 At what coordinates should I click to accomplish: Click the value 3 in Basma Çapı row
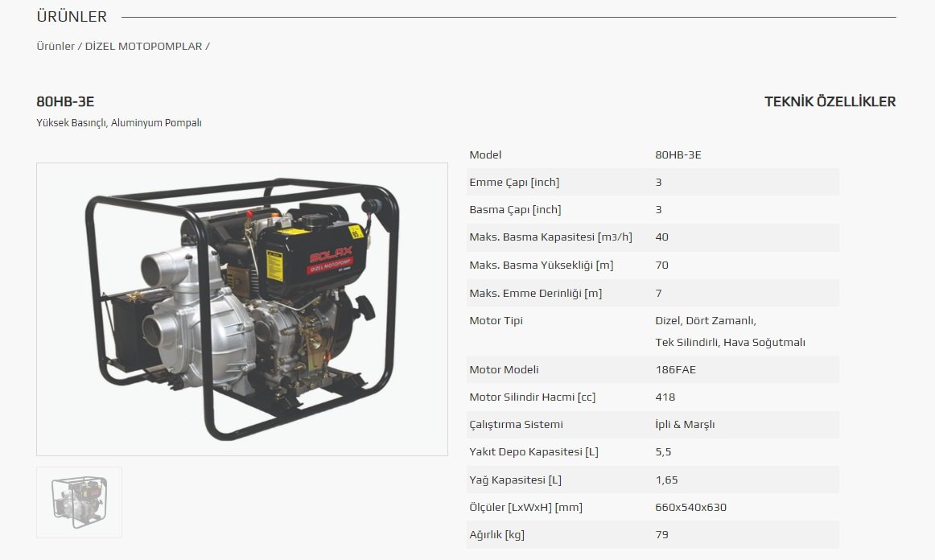pyautogui.click(x=658, y=209)
